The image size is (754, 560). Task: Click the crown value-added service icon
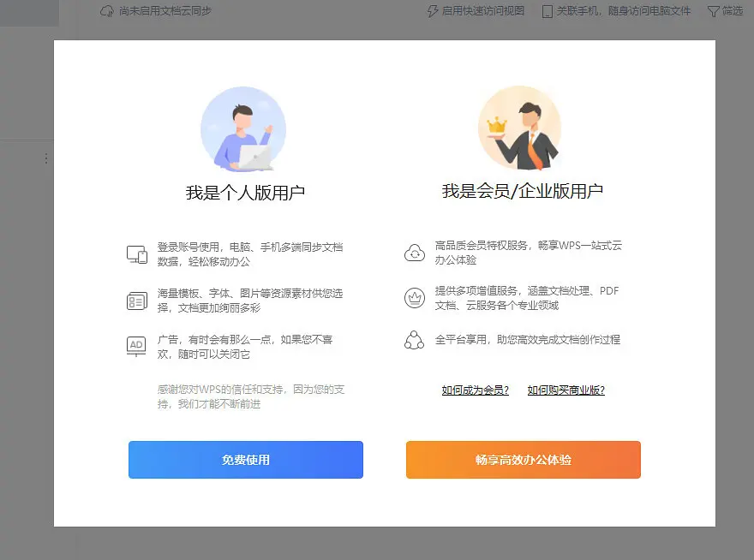(415, 298)
